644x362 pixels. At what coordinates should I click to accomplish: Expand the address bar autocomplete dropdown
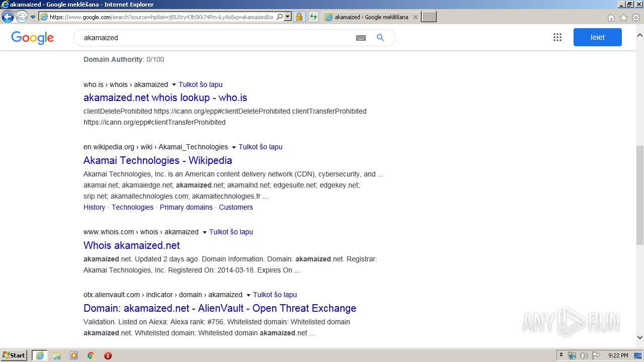[288, 17]
